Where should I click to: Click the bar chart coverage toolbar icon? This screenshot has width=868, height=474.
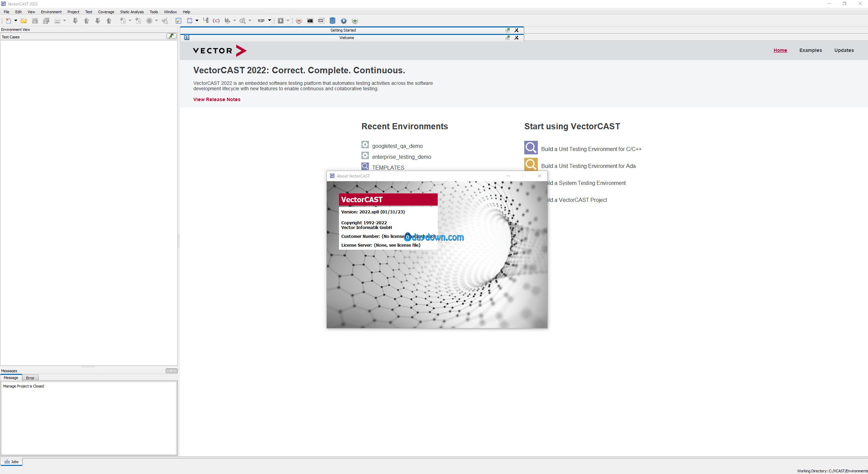click(x=227, y=21)
